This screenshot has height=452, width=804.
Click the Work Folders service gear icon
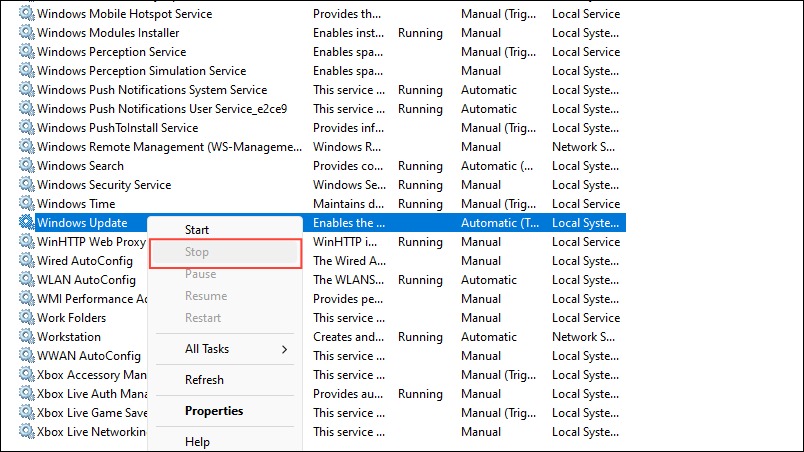coord(26,317)
